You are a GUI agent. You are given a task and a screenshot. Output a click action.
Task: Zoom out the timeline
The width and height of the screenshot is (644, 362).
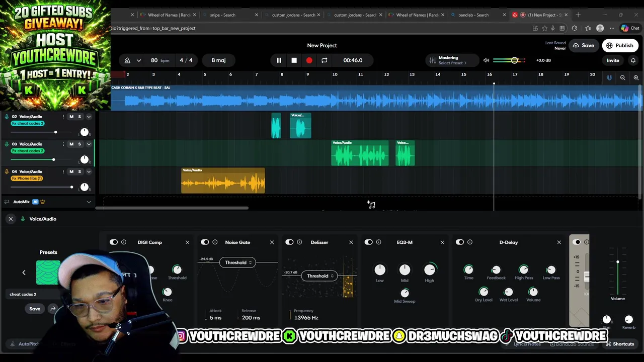623,77
